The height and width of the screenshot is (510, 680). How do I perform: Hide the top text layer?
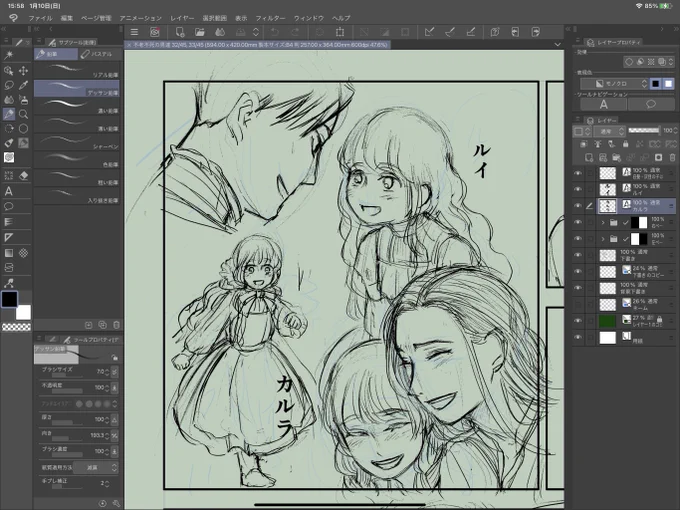click(x=578, y=173)
